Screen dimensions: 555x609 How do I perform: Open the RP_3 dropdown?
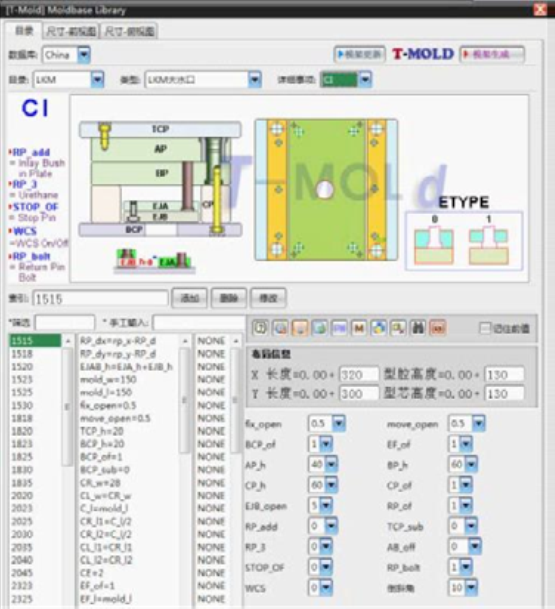[x=326, y=547]
